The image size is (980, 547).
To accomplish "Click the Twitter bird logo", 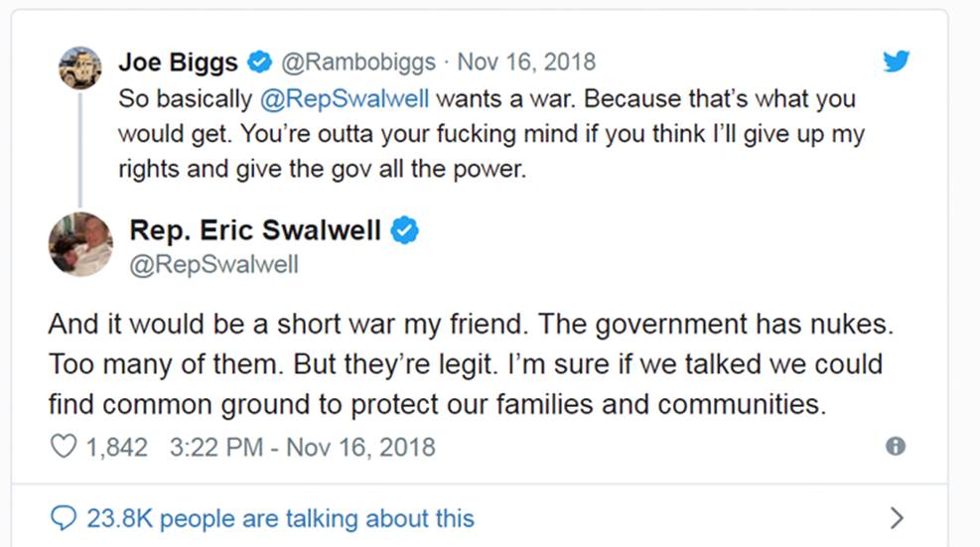I will pos(896,62).
